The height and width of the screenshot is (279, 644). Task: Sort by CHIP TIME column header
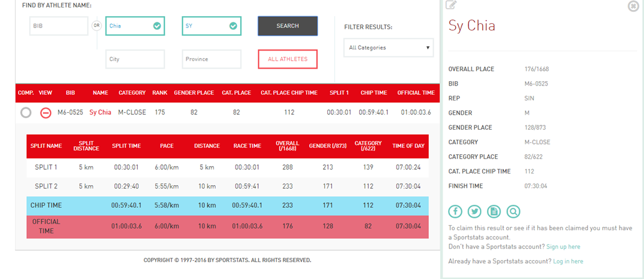tap(374, 93)
